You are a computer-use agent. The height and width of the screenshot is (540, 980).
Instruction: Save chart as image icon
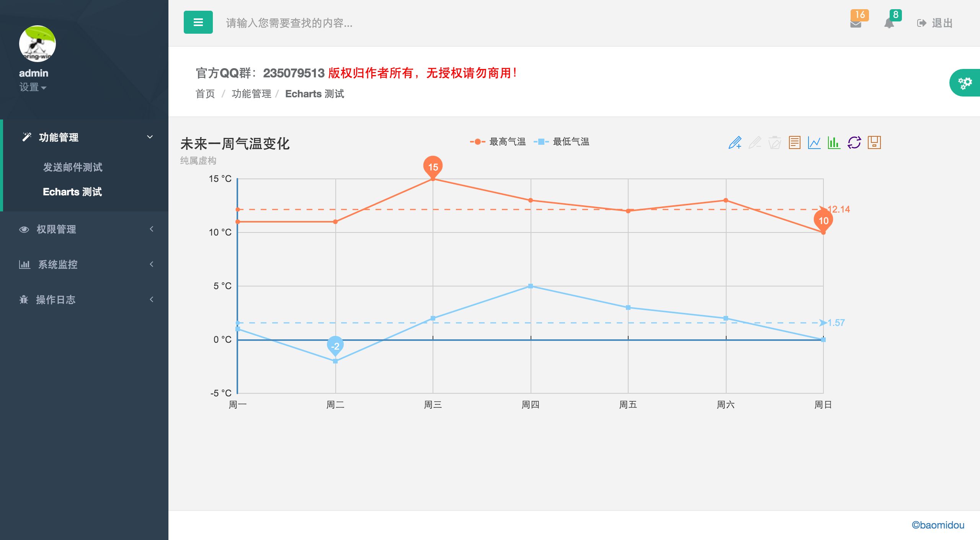pos(874,142)
